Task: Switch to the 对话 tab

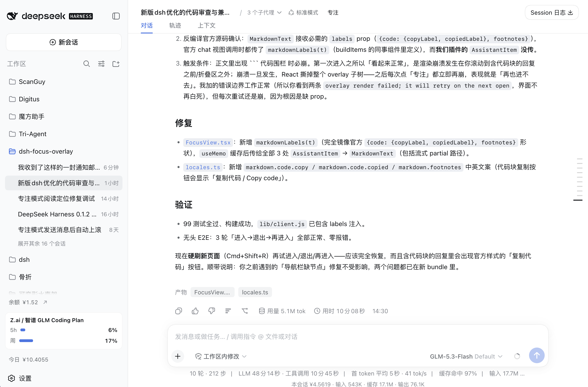Action: coord(147,25)
